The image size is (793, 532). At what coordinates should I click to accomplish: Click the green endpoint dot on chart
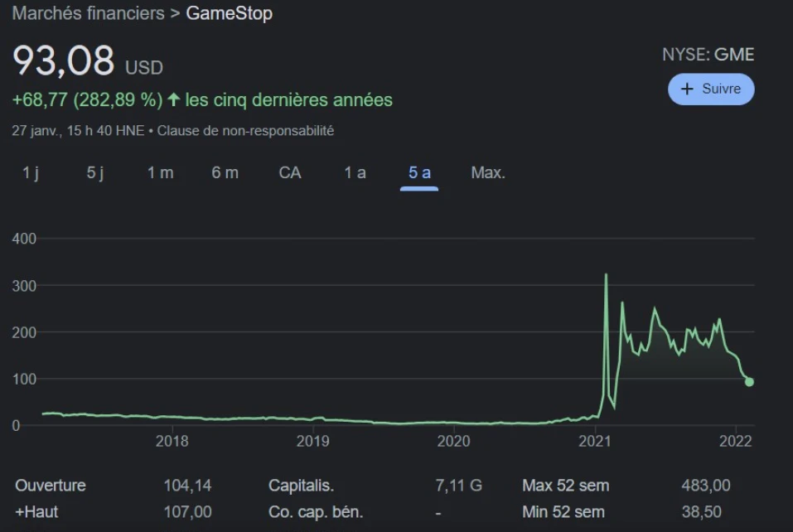(749, 382)
